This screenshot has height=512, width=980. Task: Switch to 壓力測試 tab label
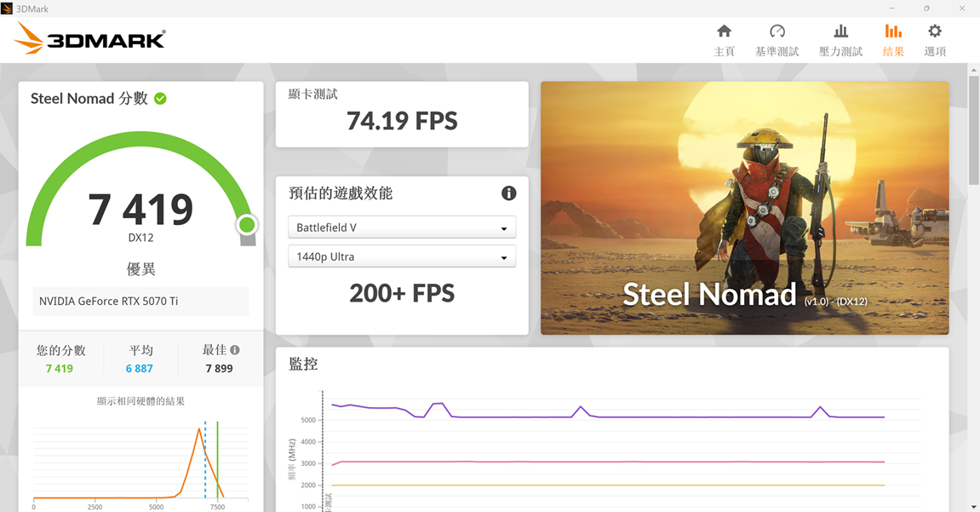click(840, 52)
